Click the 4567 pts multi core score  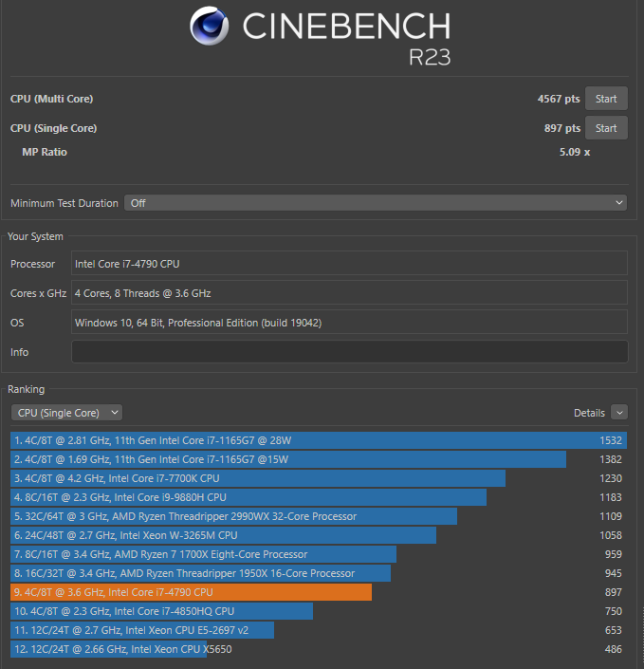(559, 99)
